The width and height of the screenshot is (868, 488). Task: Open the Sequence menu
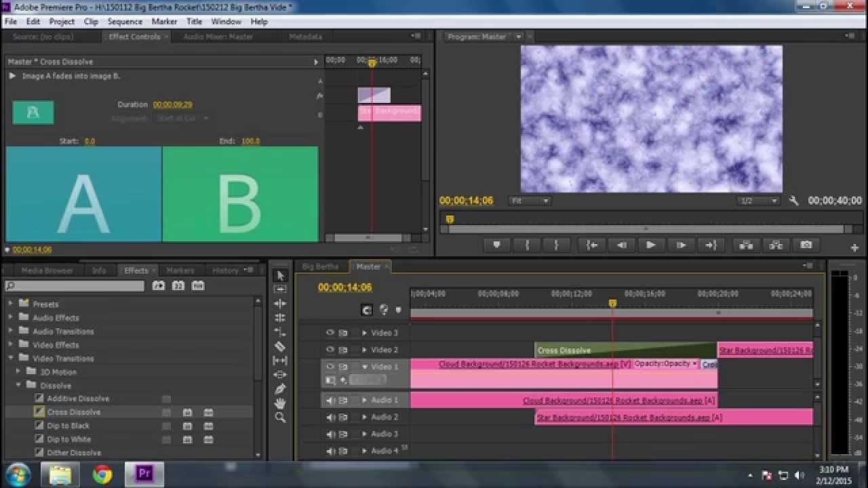pos(125,22)
